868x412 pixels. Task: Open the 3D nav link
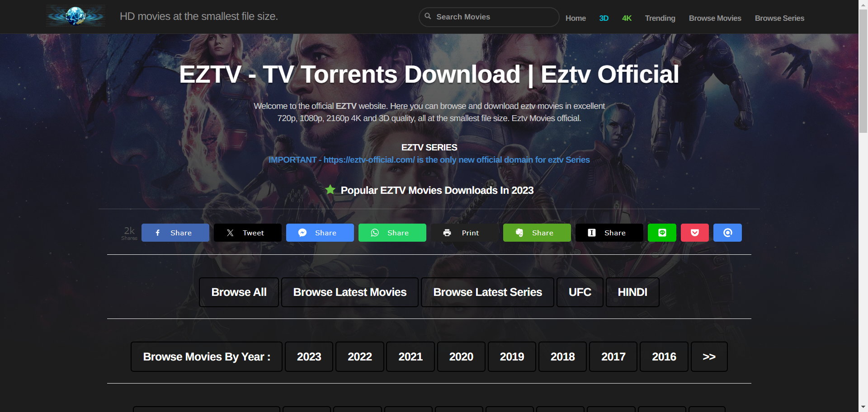(604, 18)
